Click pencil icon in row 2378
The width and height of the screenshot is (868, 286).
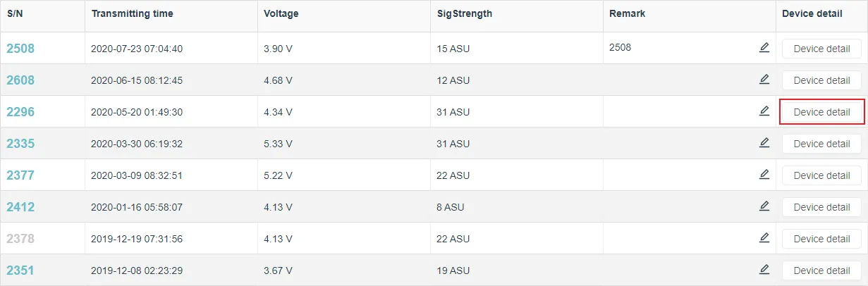[x=764, y=238]
